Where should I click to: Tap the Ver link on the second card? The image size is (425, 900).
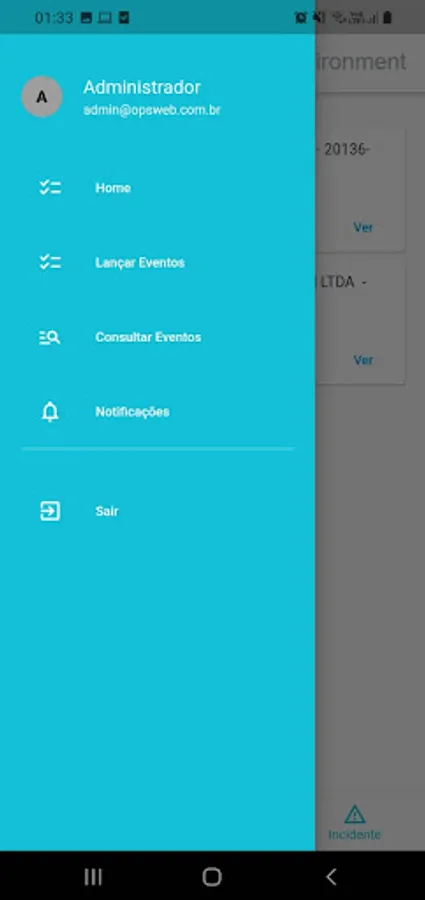(363, 360)
